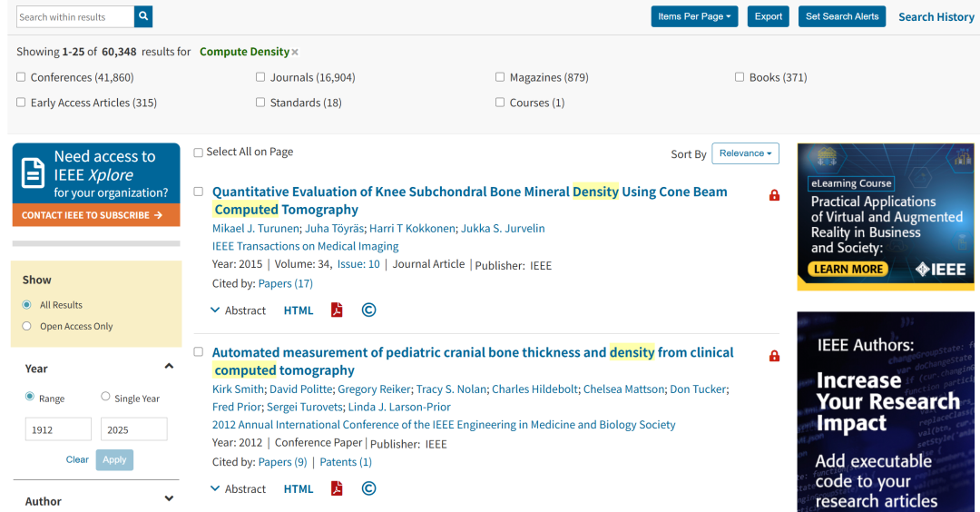Screen dimensions: 980x512
Task: Expand Abstract of the first result
Action: (238, 310)
